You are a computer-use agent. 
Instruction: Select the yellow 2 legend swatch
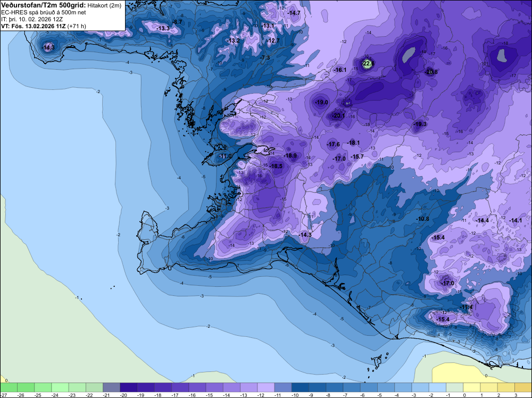point(506,387)
